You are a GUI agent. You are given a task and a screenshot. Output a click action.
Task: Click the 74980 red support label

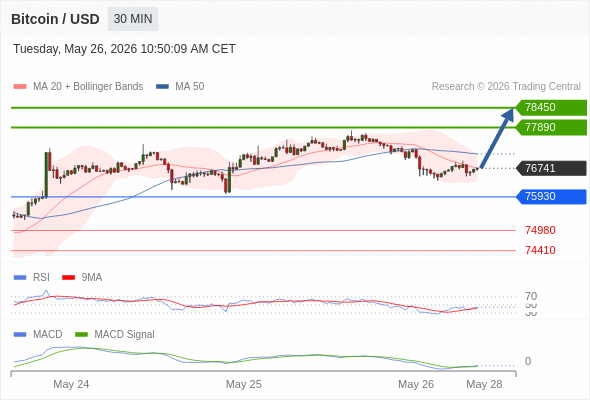point(540,230)
